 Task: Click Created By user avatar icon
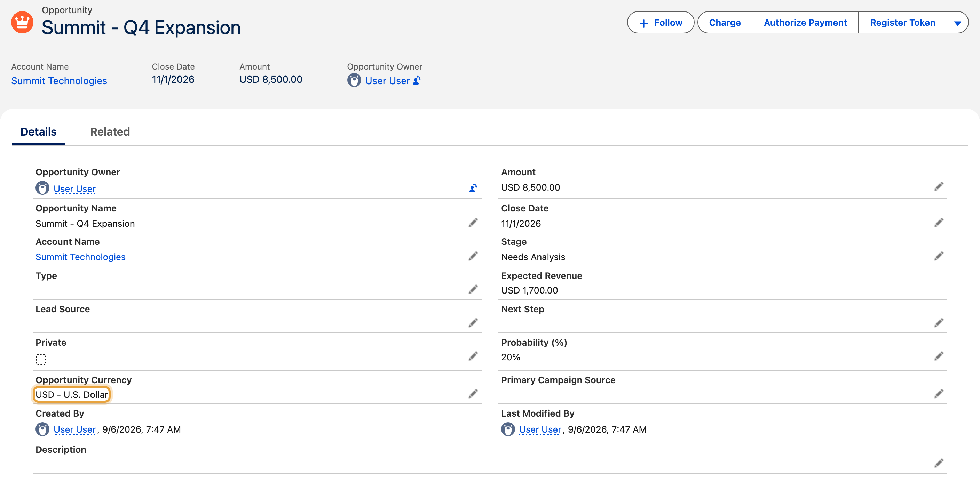42,429
